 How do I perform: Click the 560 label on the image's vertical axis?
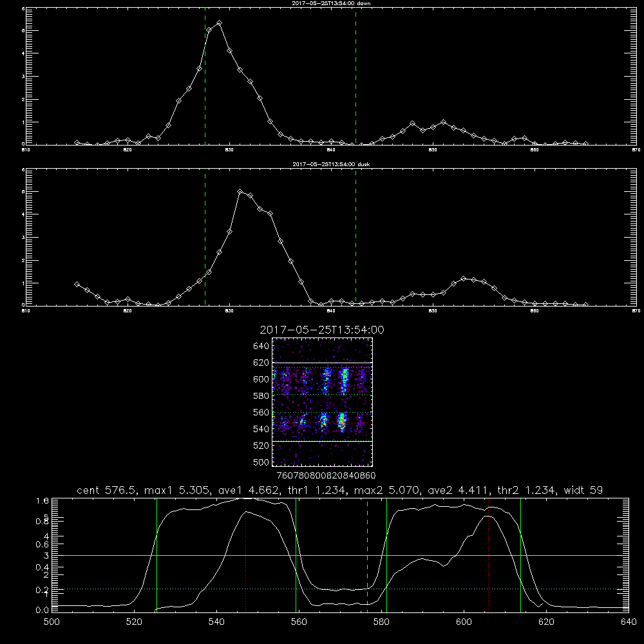[261, 412]
